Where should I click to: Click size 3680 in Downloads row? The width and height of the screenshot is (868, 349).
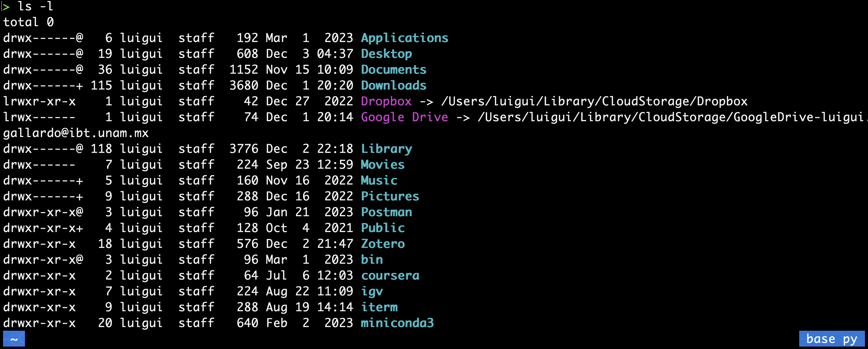[x=243, y=85]
